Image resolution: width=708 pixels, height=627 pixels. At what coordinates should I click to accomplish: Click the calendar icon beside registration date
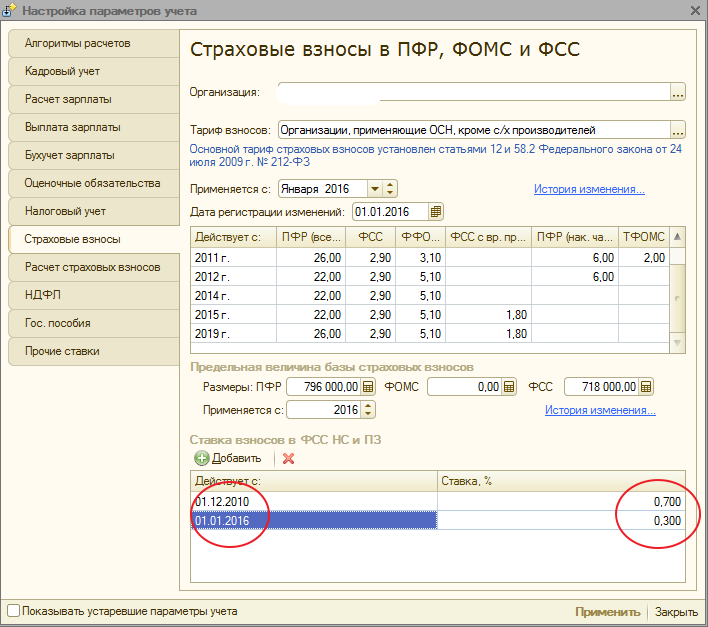(x=436, y=212)
